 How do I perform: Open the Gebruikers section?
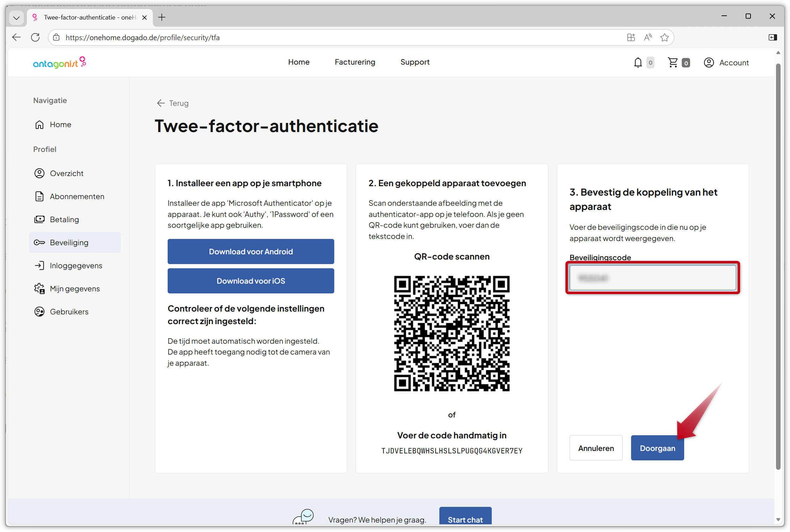coord(69,312)
